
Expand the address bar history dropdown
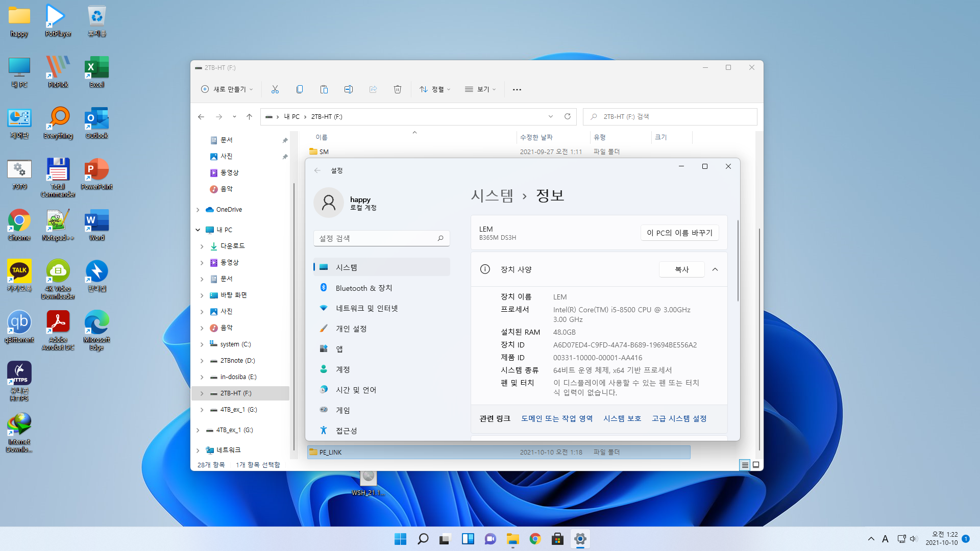tap(551, 116)
